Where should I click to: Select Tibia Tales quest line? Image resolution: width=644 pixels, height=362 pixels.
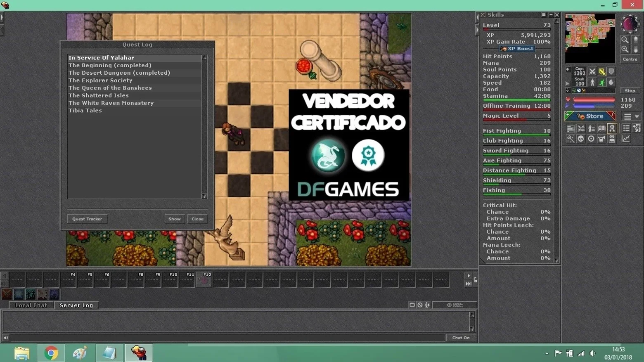135,111
